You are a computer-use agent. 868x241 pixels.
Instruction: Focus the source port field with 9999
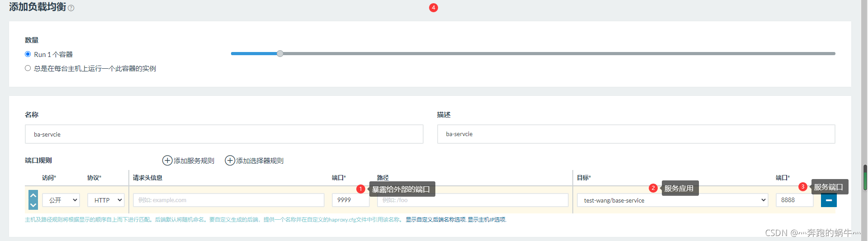[x=350, y=200]
